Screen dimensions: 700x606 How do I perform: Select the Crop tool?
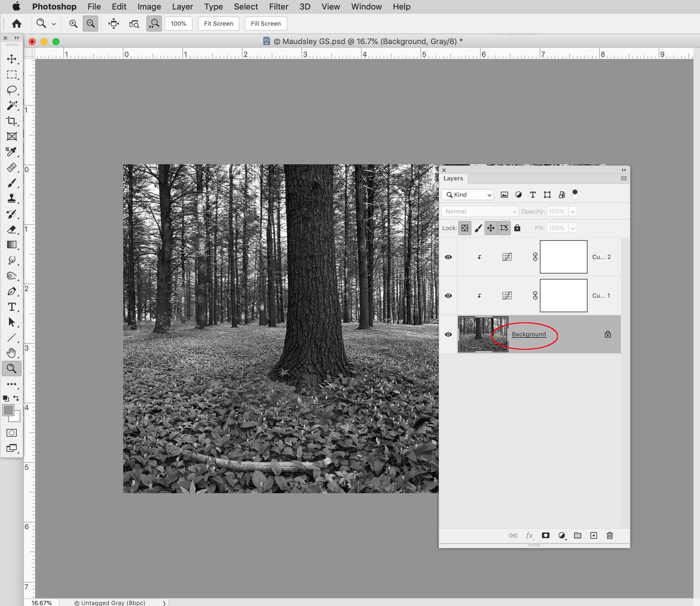coord(12,121)
